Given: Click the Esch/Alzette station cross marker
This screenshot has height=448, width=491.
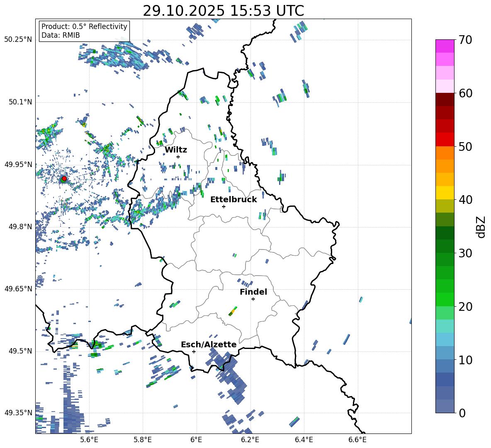Looking at the screenshot, I should (x=194, y=351).
